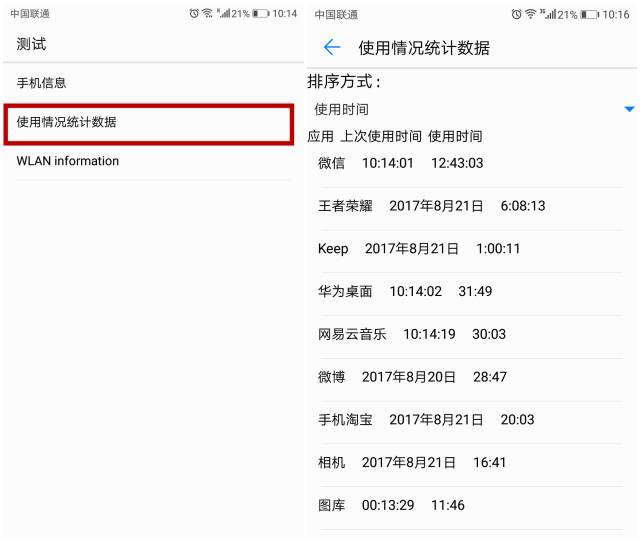640x541 pixels.
Task: Select the 微博 usage row
Action: 471,377
